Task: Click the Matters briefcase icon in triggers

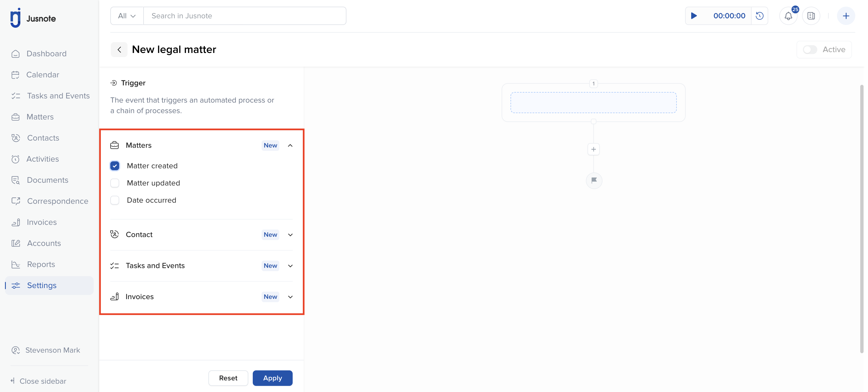Action: click(x=114, y=145)
